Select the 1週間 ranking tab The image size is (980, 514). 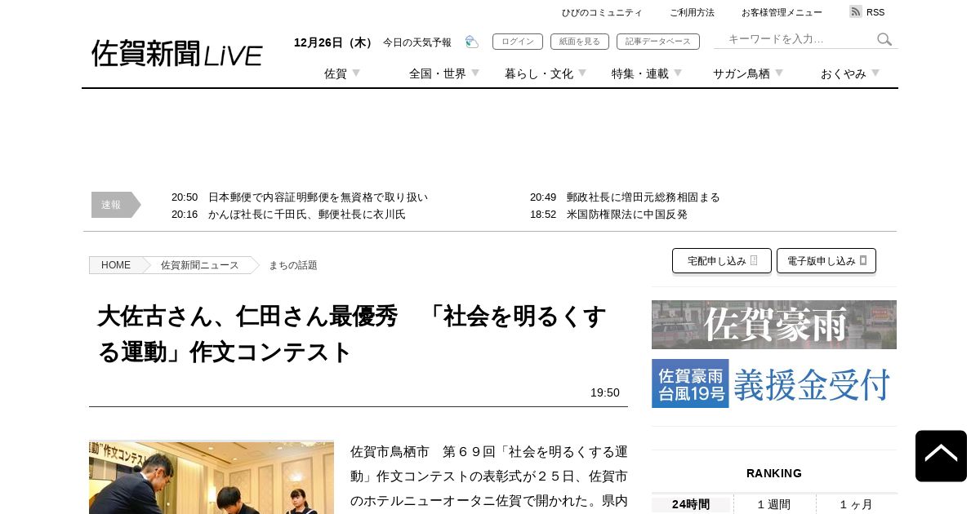point(774,504)
